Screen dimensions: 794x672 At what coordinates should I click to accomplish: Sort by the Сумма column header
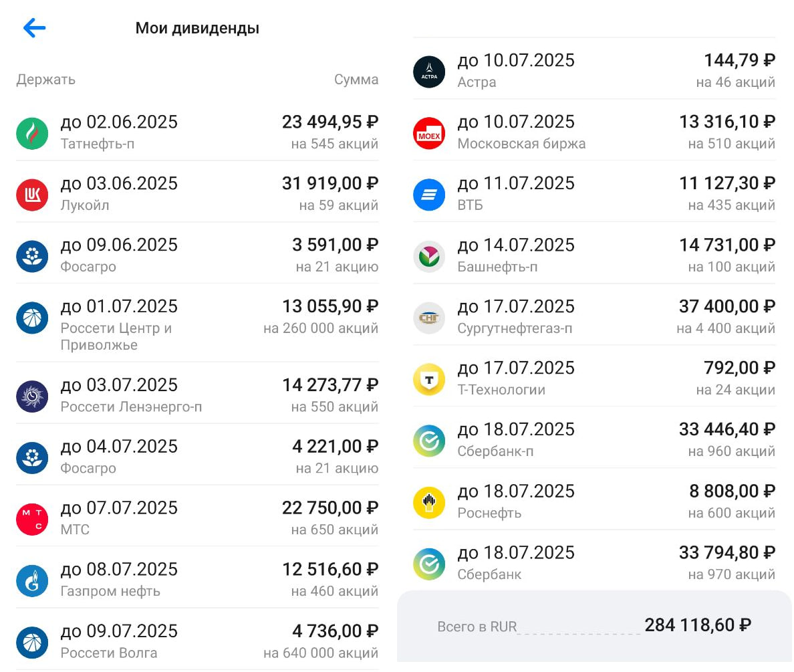(356, 80)
